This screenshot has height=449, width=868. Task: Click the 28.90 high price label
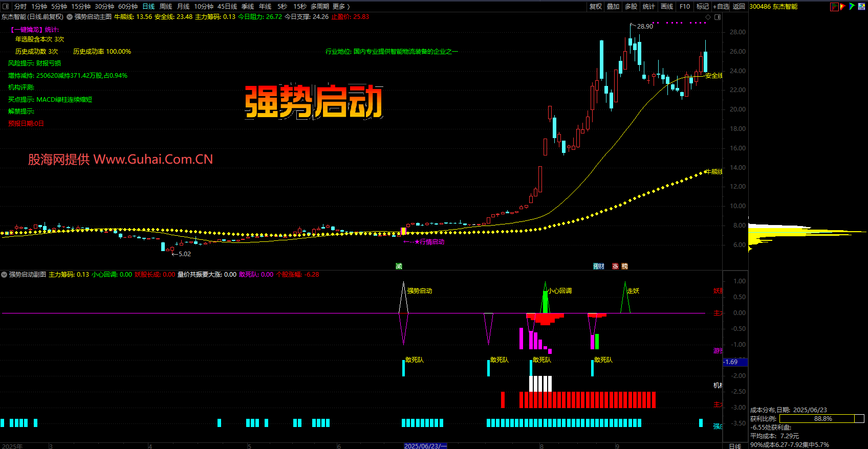point(645,26)
